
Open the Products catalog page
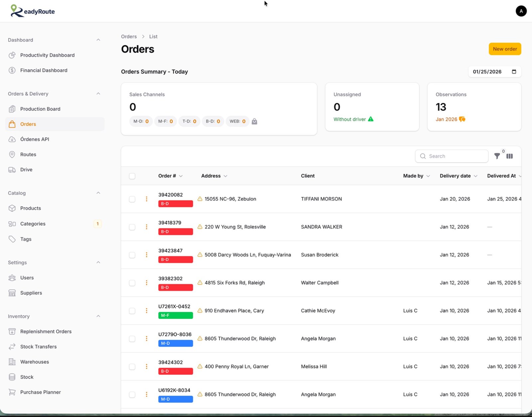30,208
